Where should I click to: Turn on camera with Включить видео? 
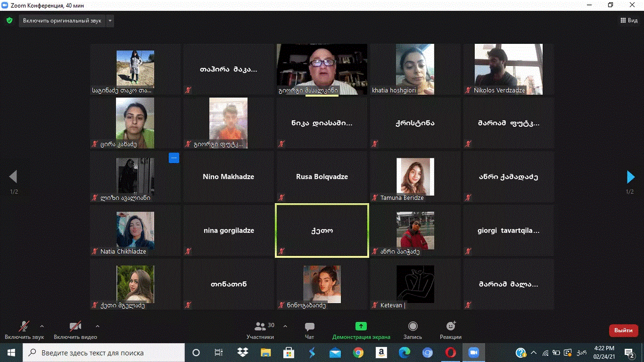[75, 327]
